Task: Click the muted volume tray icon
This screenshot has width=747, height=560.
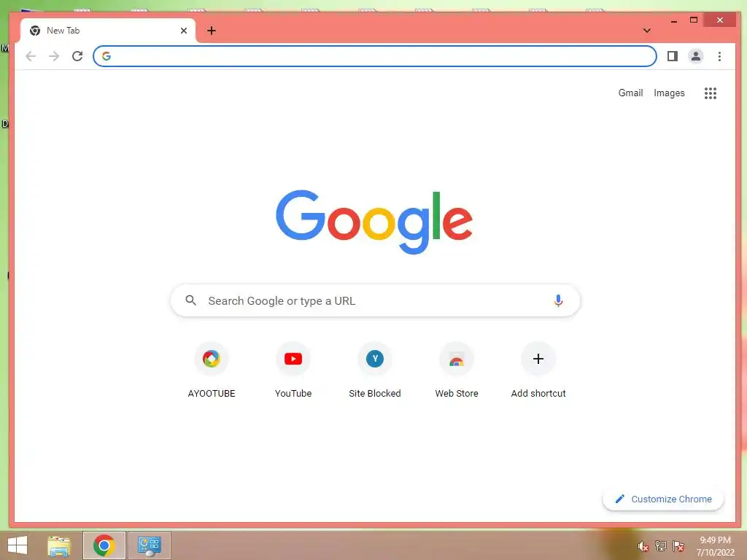Action: pos(643,546)
